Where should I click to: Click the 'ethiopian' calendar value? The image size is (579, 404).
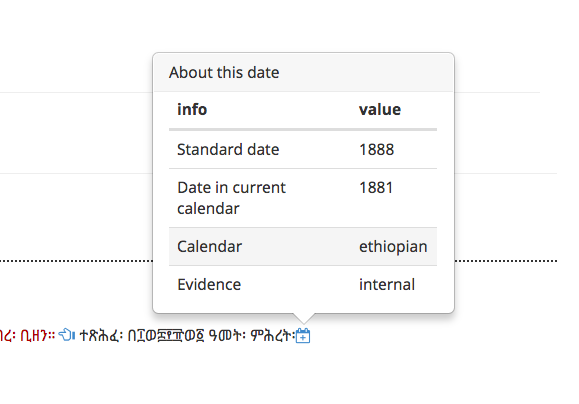393,247
